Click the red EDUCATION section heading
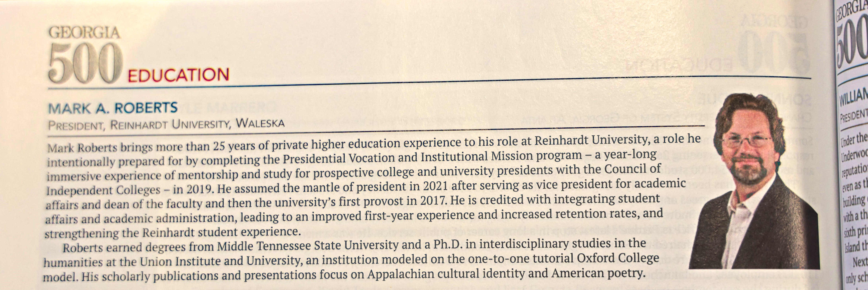Image resolution: width=868 pixels, height=290 pixels. pyautogui.click(x=179, y=75)
